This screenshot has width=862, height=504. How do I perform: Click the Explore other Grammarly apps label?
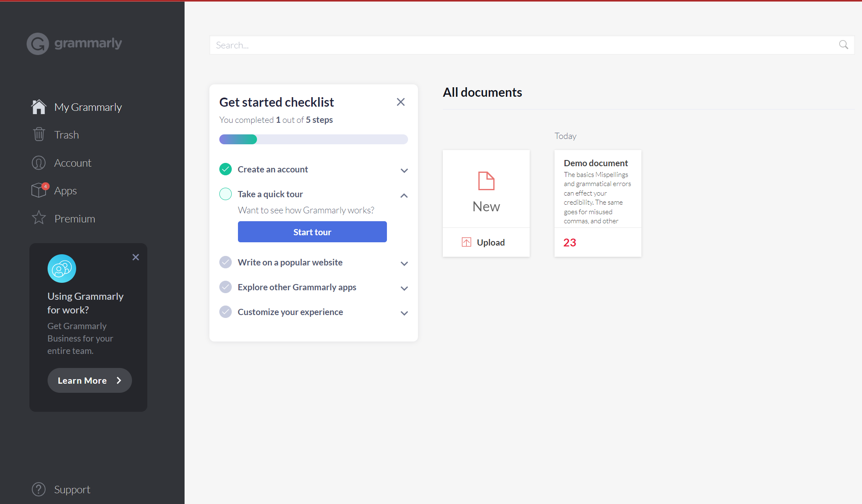297,287
